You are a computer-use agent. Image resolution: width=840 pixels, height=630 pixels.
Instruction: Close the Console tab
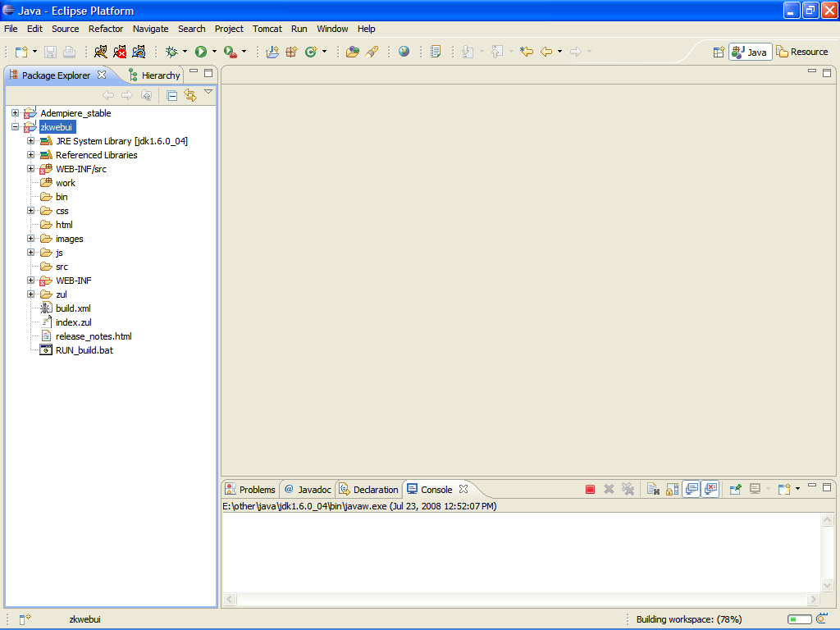coord(463,489)
